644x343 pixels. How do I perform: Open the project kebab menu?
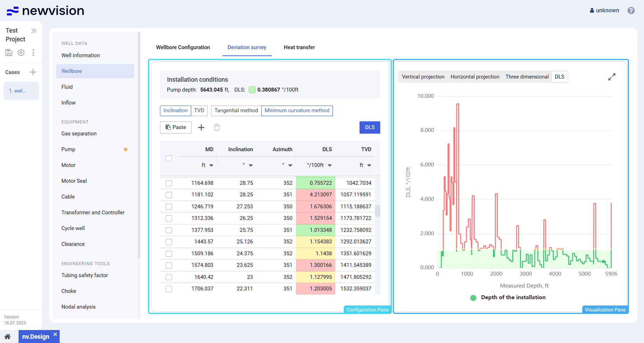33,53
